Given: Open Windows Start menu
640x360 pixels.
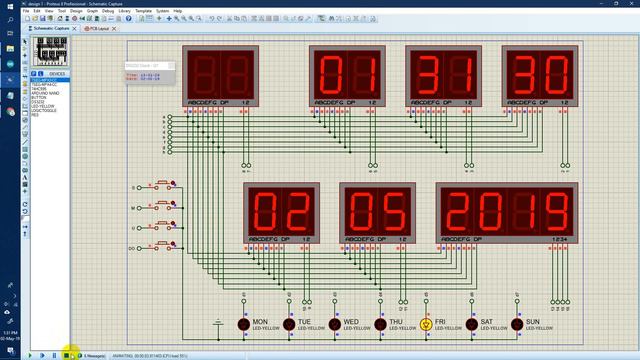Looking at the screenshot, I should (10, 6).
